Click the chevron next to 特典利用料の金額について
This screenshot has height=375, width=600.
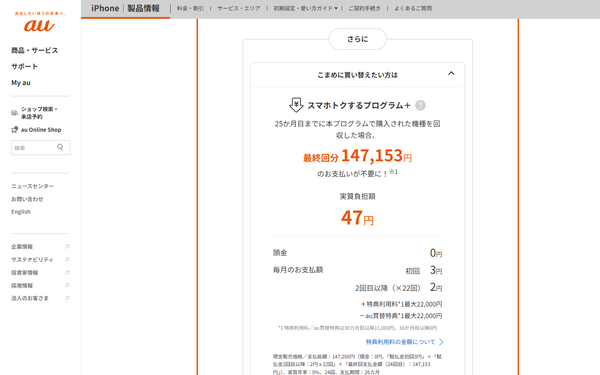pyautogui.click(x=441, y=342)
